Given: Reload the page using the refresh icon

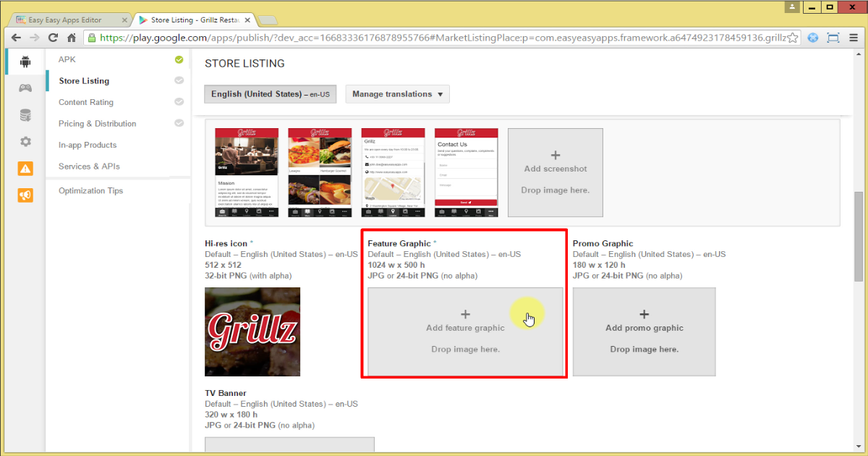Looking at the screenshot, I should [x=53, y=37].
